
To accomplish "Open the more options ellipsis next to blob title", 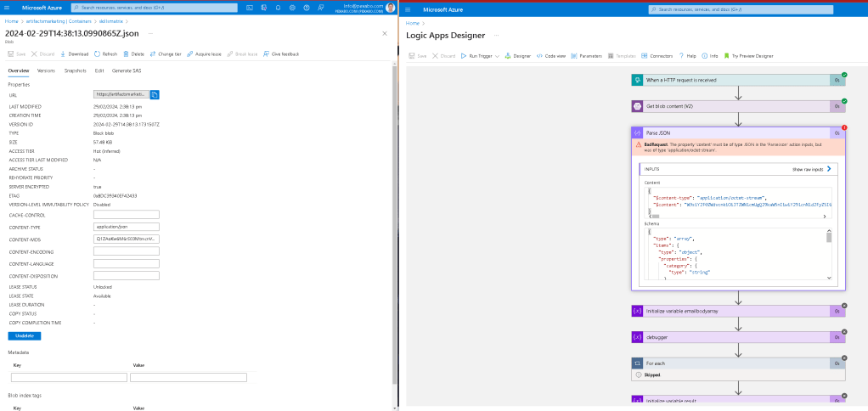I will tap(150, 33).
